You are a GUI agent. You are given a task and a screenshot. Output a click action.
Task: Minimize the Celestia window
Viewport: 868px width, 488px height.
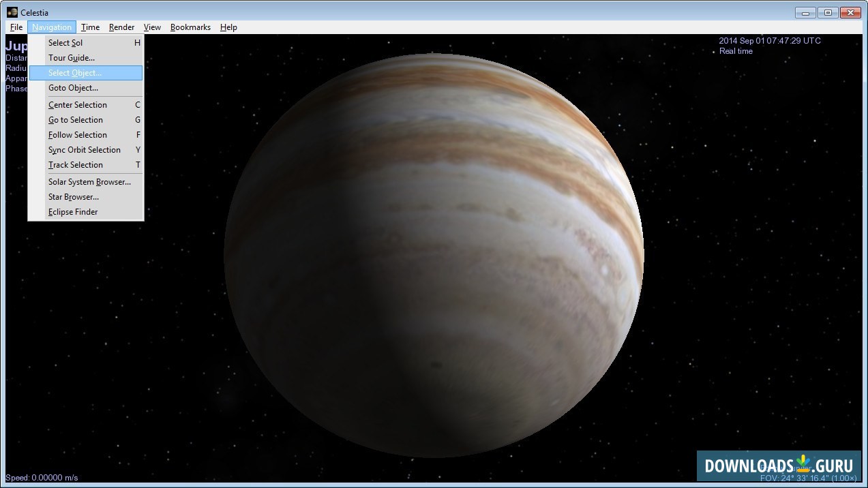pos(806,12)
